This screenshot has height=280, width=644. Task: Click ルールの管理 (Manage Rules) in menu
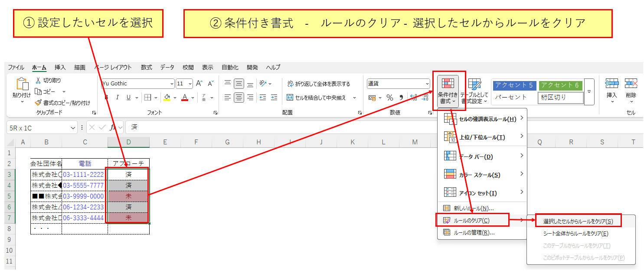pyautogui.click(x=474, y=233)
